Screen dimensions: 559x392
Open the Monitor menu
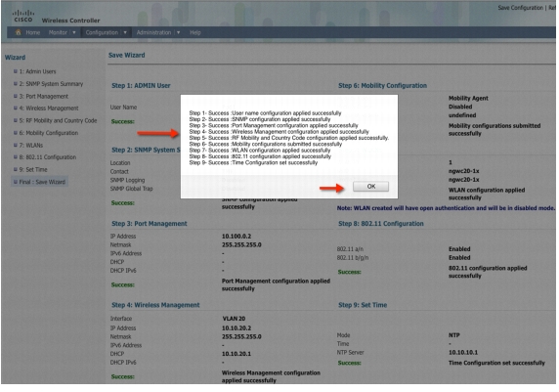(x=58, y=32)
